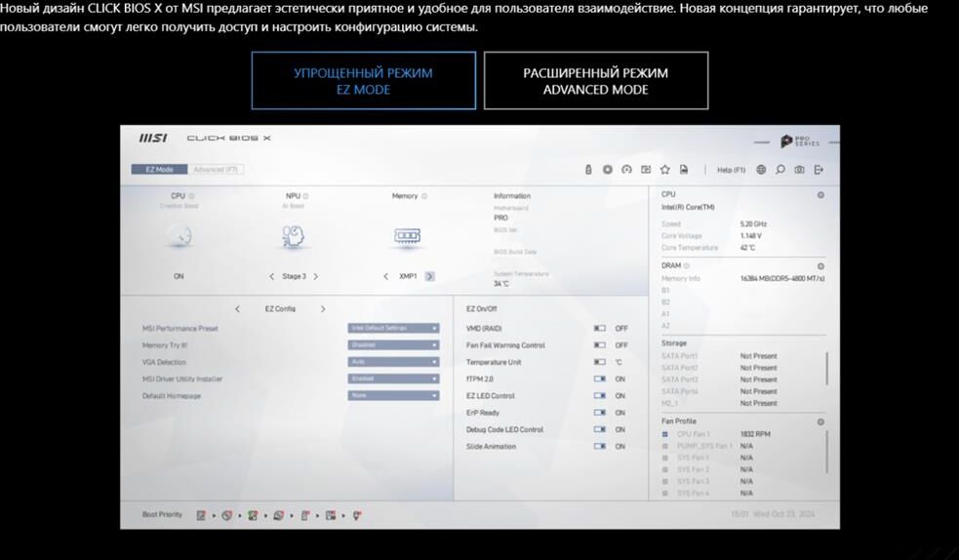Open the BIOS search magnifier icon
The height and width of the screenshot is (560, 959).
(780, 170)
